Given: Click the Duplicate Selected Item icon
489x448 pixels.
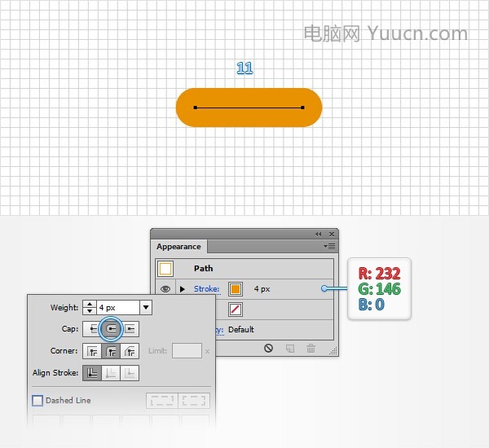Looking at the screenshot, I should (x=290, y=349).
